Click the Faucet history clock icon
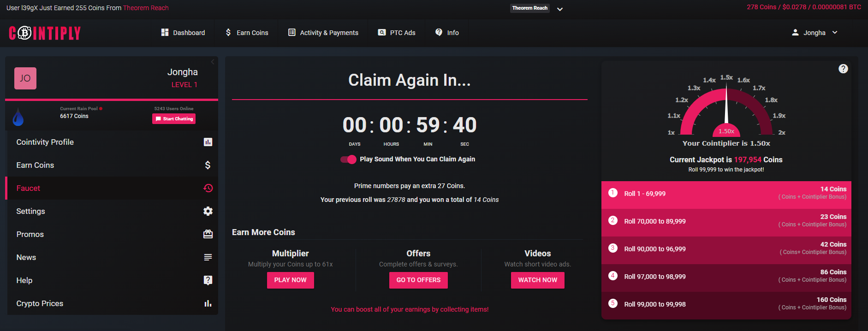The width and height of the screenshot is (868, 331). (208, 188)
